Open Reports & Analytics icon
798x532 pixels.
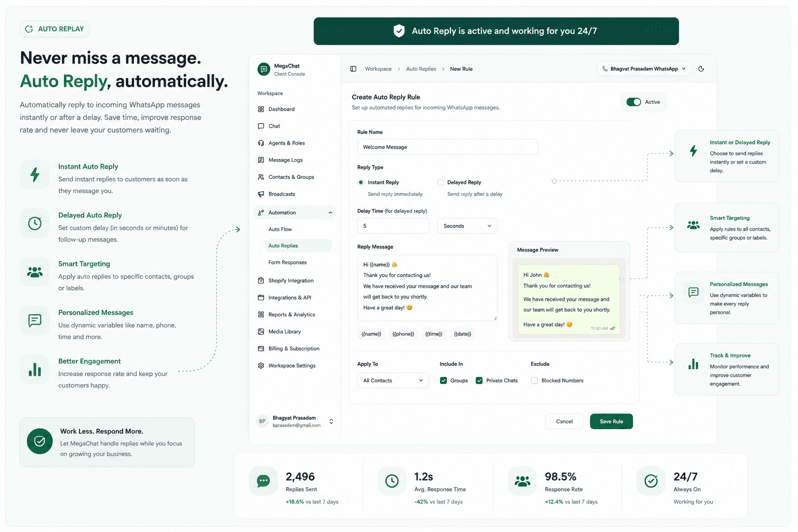(x=261, y=315)
